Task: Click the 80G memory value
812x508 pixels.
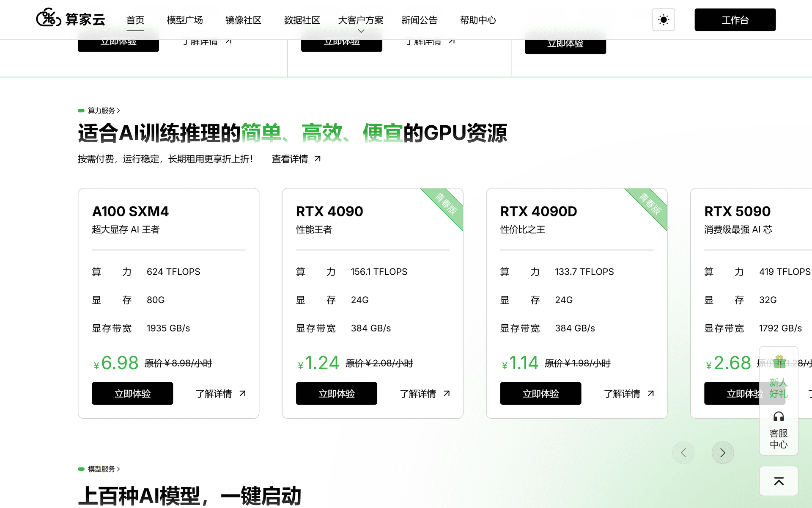Action: point(156,300)
